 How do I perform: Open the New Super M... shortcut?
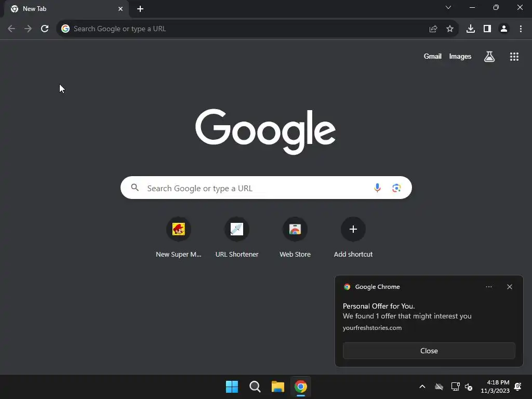(179, 237)
